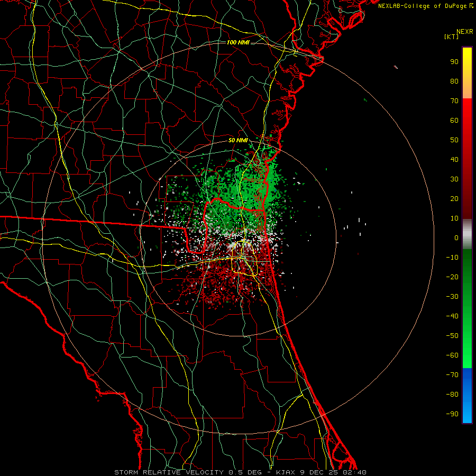Viewport: 476px width, 476px height.
Task: Click the 70 value on the velocity scale
Action: 454,101
